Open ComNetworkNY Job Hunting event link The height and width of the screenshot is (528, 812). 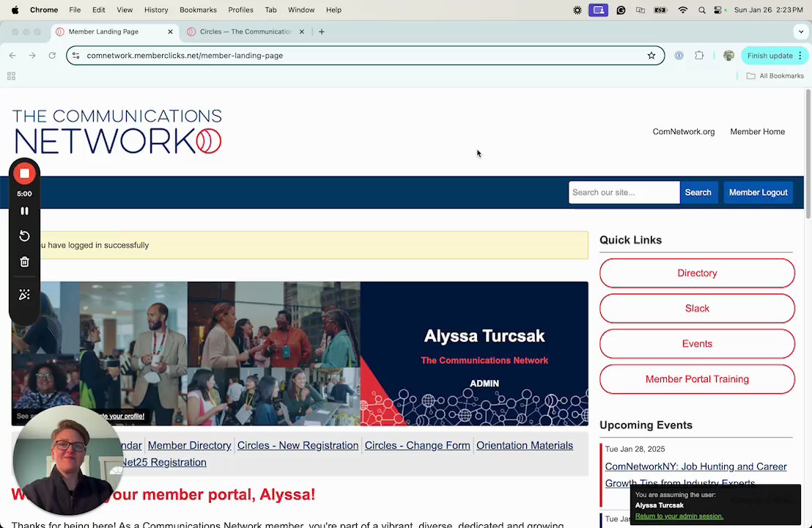pyautogui.click(x=695, y=474)
